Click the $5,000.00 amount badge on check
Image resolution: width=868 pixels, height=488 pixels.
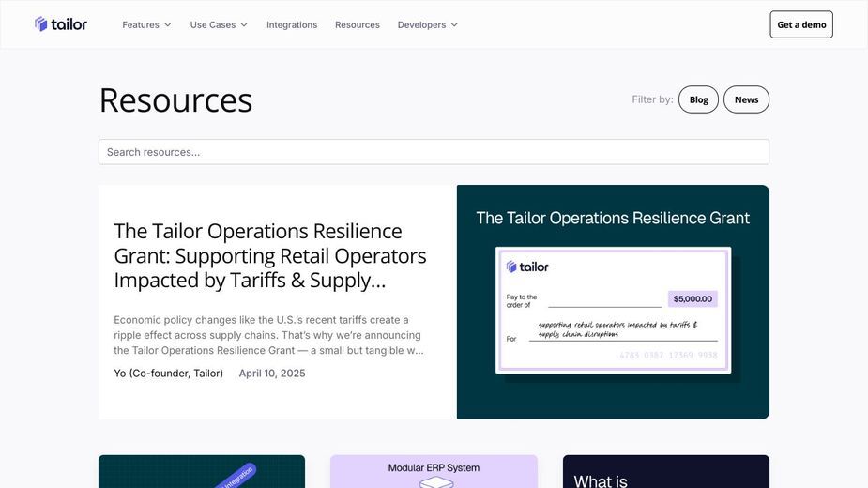coord(693,298)
